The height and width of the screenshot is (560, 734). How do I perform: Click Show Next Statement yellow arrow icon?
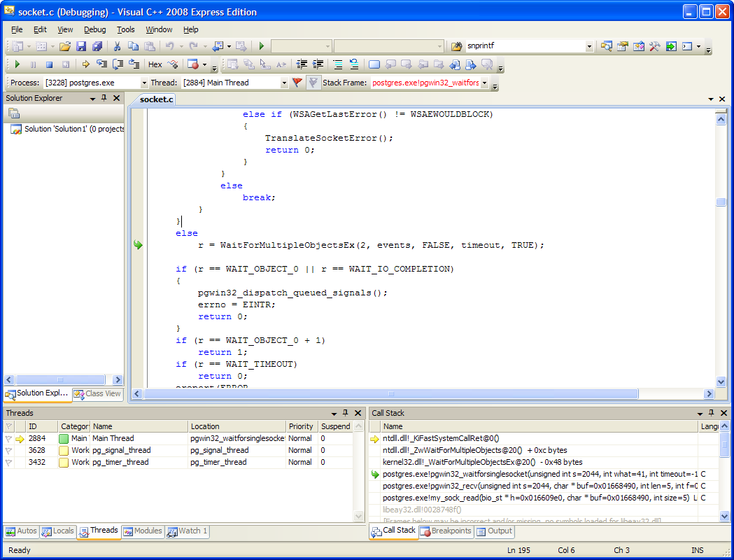click(x=85, y=64)
